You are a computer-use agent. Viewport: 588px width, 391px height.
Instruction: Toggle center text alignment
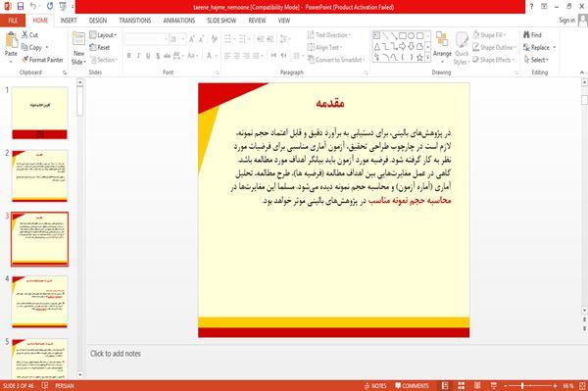tap(236, 56)
